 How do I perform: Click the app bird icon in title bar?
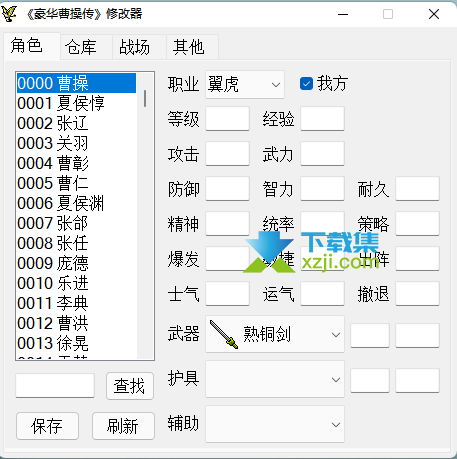pyautogui.click(x=9, y=14)
